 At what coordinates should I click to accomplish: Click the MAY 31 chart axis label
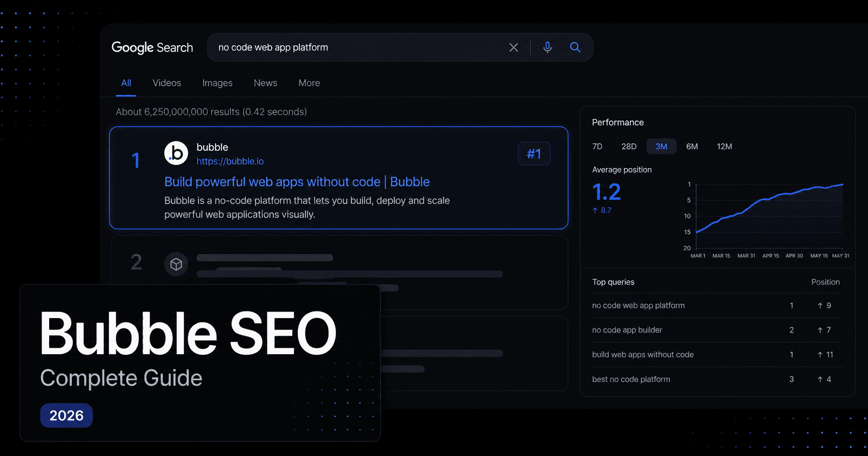(x=840, y=256)
